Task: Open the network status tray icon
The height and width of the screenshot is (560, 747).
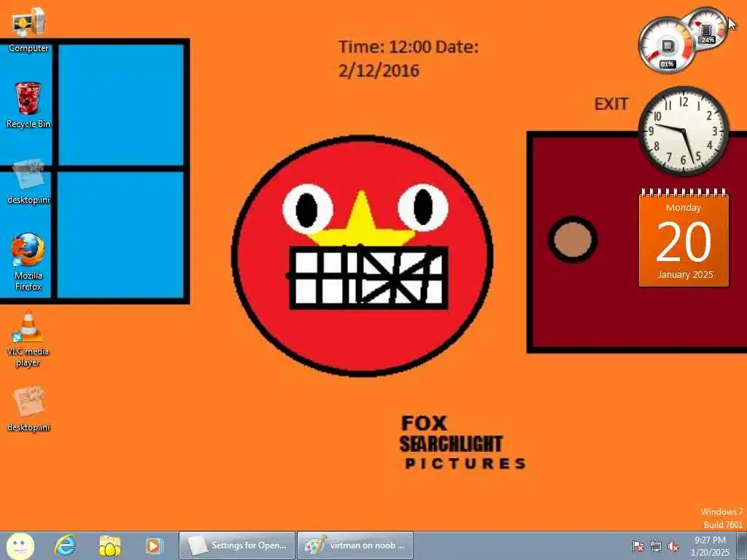Action: (656, 546)
